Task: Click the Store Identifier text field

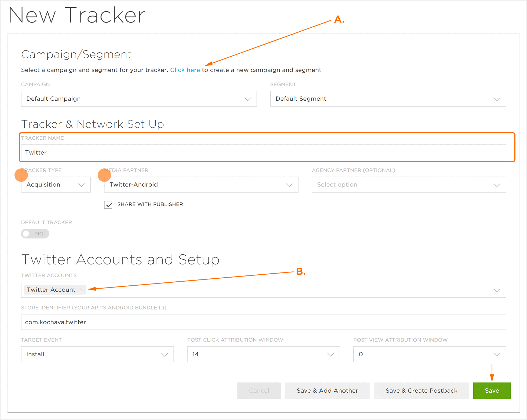Action: click(263, 322)
